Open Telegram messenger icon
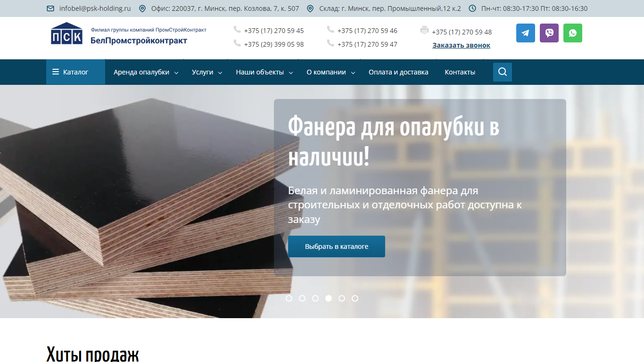The width and height of the screenshot is (644, 362). click(x=526, y=33)
